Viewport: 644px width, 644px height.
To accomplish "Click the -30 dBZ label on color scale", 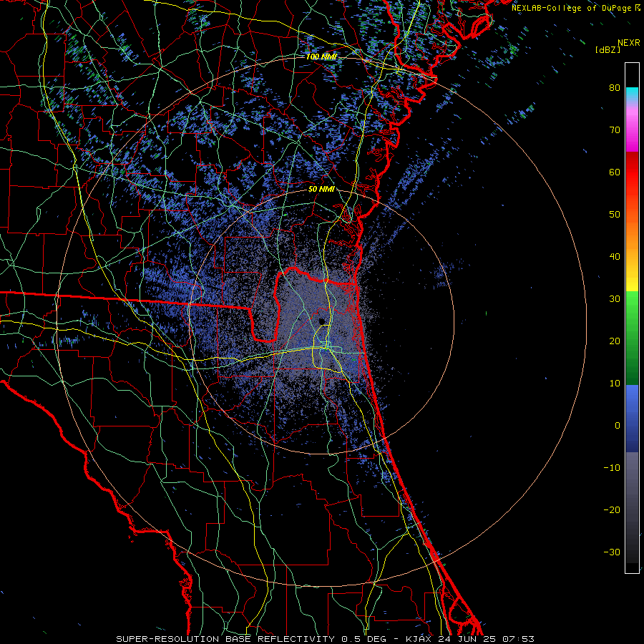I will pyautogui.click(x=612, y=552).
